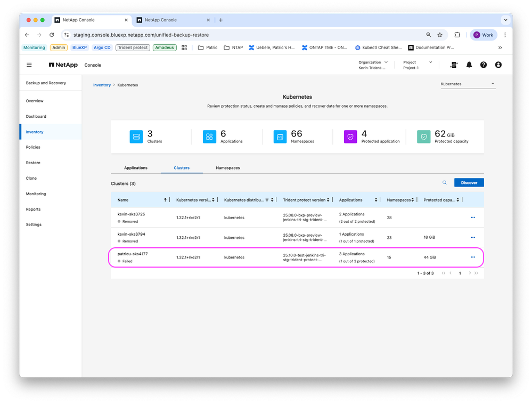
Task: Open the notifications bell
Action: (x=469, y=65)
